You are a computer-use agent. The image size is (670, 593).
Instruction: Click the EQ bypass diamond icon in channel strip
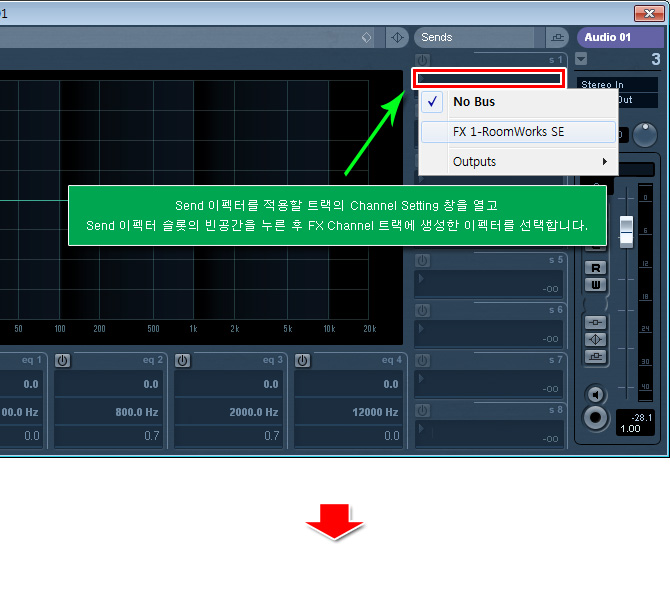point(596,339)
